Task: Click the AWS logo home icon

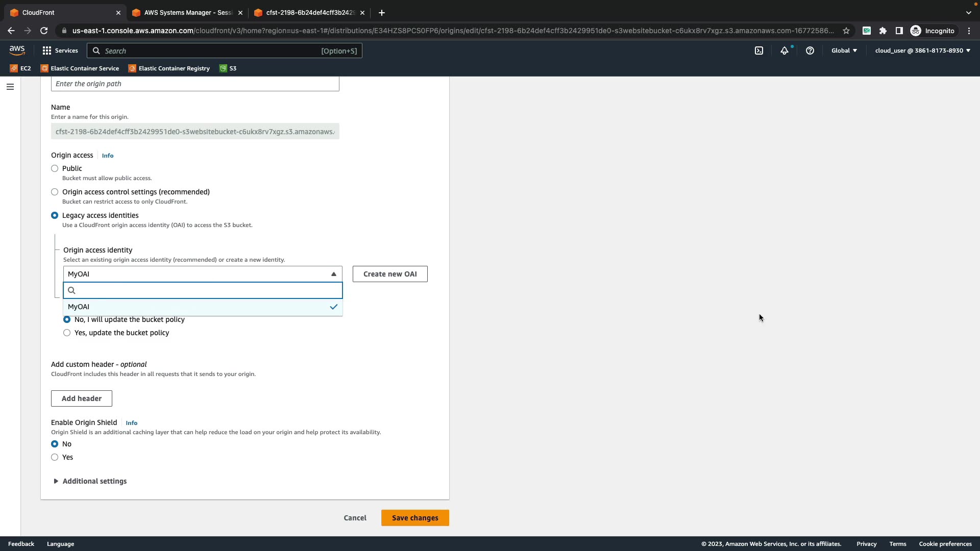Action: [x=17, y=51]
